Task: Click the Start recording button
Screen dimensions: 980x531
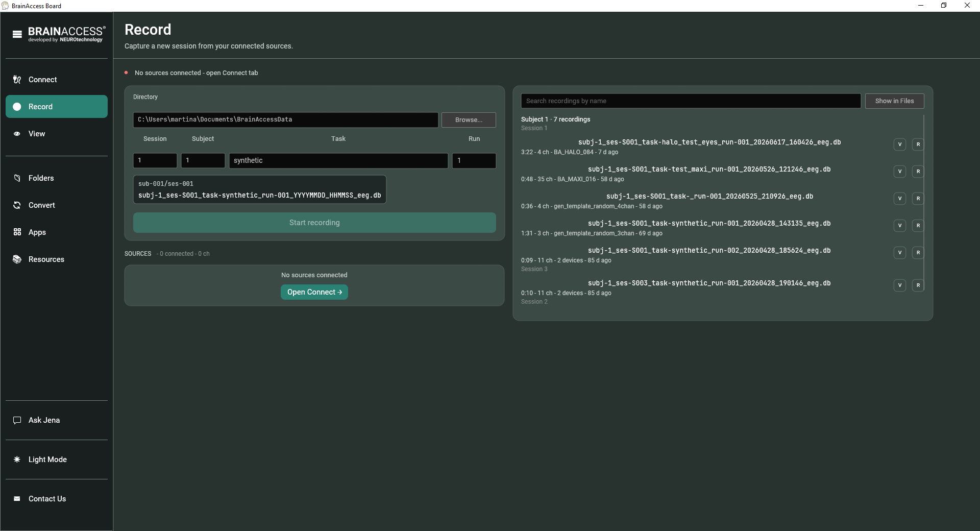Action: [314, 223]
